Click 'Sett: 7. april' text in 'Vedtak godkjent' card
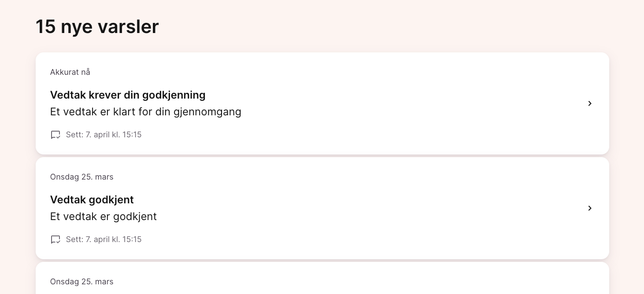The image size is (644, 294). (104, 239)
